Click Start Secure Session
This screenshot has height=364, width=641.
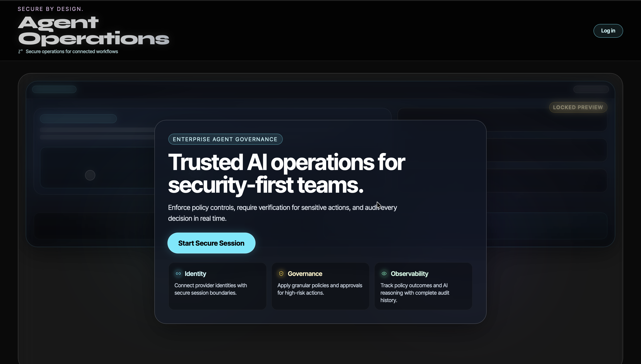(x=211, y=243)
